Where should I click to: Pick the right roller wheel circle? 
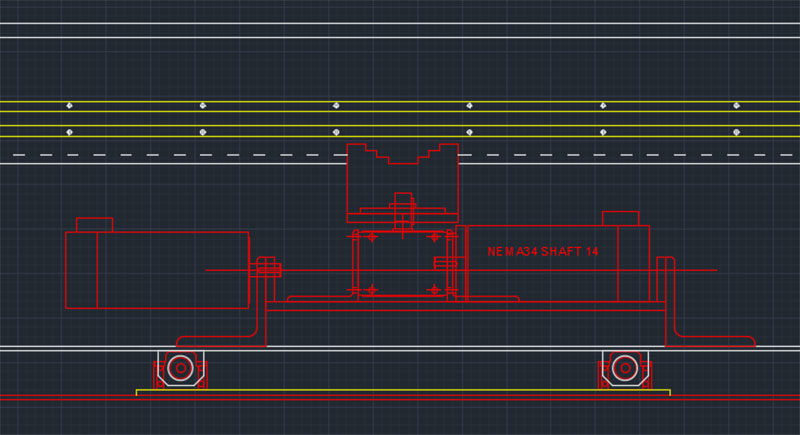pos(625,368)
